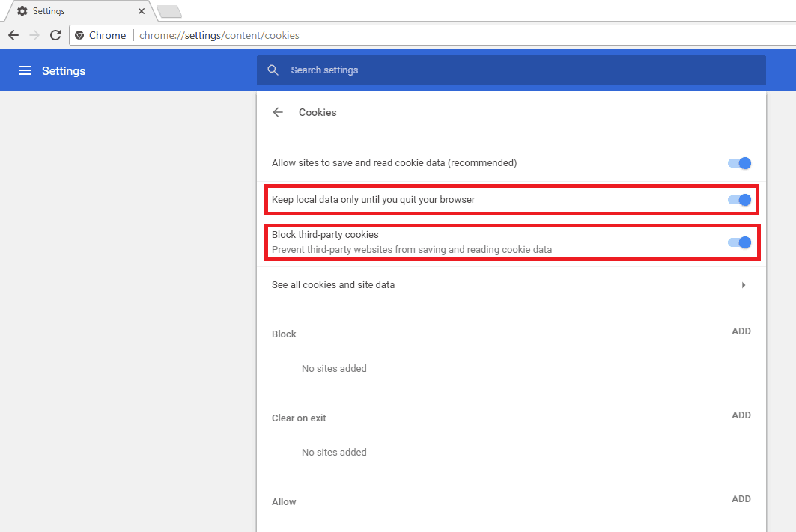Open the Settings hamburger menu

click(x=25, y=70)
